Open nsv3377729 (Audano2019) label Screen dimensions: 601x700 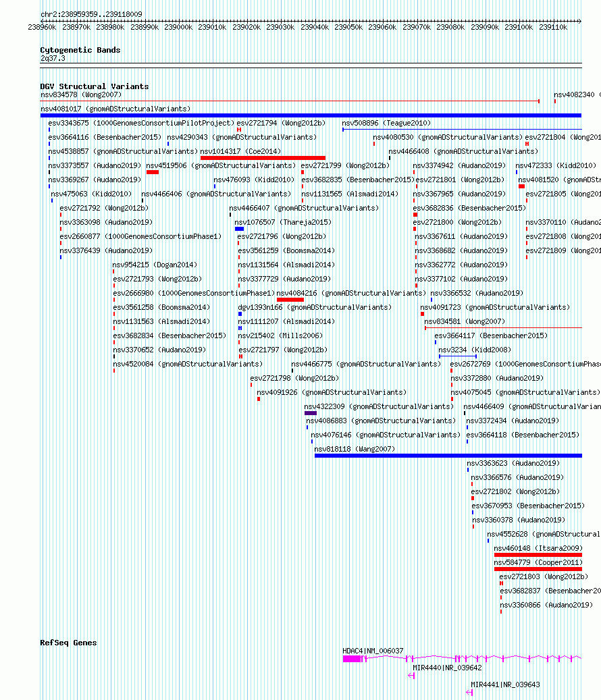(x=284, y=279)
